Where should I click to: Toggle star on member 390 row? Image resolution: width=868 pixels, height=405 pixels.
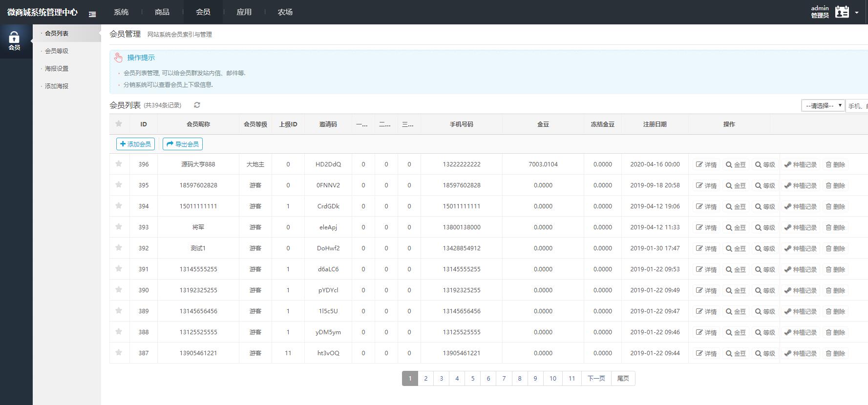coord(119,290)
